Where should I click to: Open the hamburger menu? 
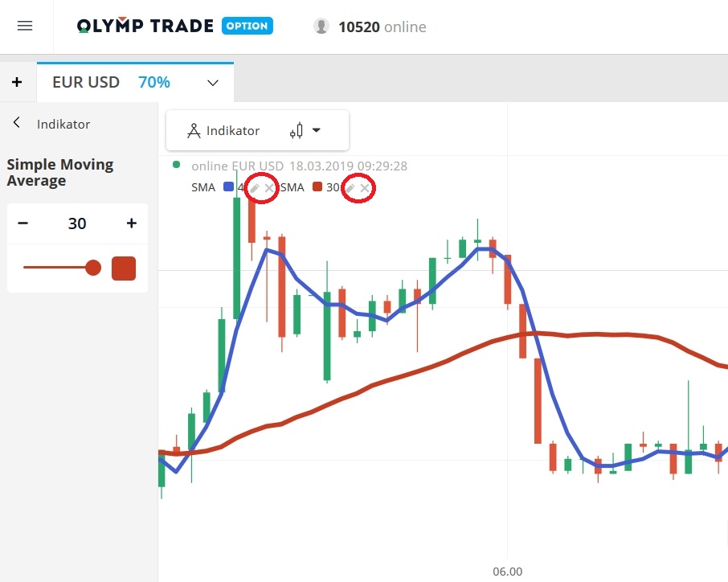[26, 25]
